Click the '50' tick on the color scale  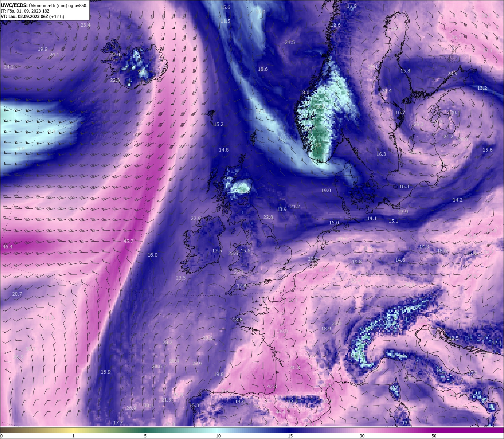[434, 436]
